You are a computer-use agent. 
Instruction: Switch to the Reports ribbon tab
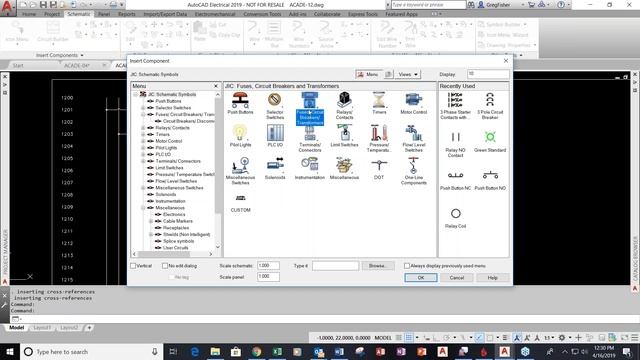tap(127, 14)
